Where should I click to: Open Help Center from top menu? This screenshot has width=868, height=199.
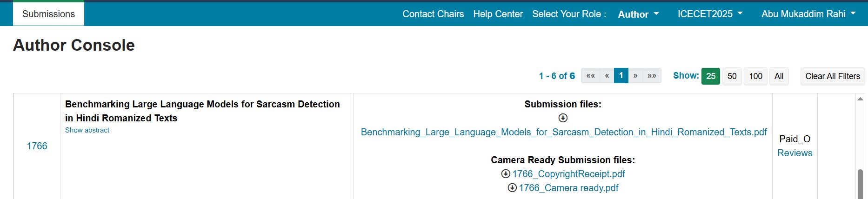click(x=498, y=14)
